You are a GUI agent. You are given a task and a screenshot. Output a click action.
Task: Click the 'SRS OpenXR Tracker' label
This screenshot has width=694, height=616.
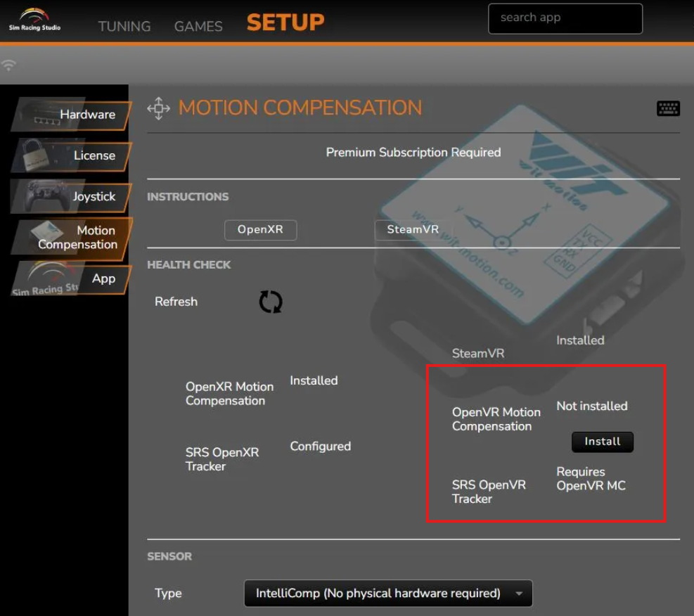point(222,459)
